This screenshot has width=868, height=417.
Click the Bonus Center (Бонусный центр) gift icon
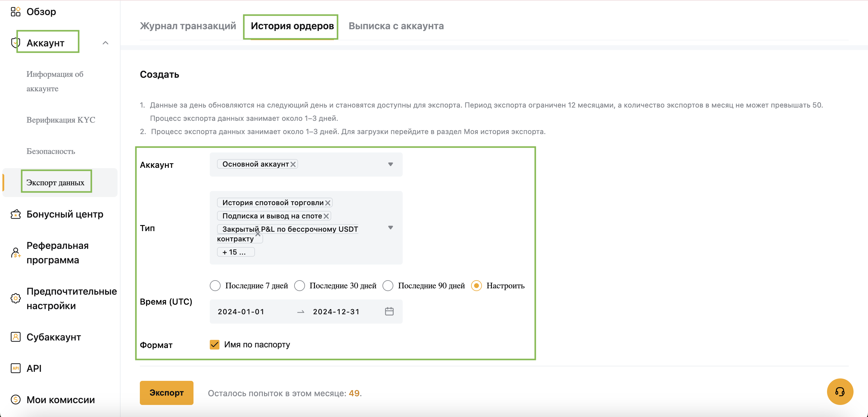pyautogui.click(x=15, y=214)
